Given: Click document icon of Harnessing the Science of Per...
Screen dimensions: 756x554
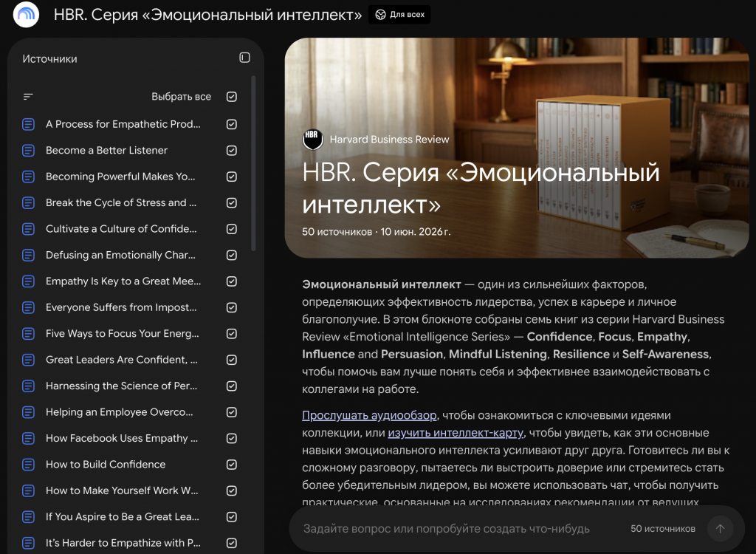Looking at the screenshot, I should click(x=29, y=386).
